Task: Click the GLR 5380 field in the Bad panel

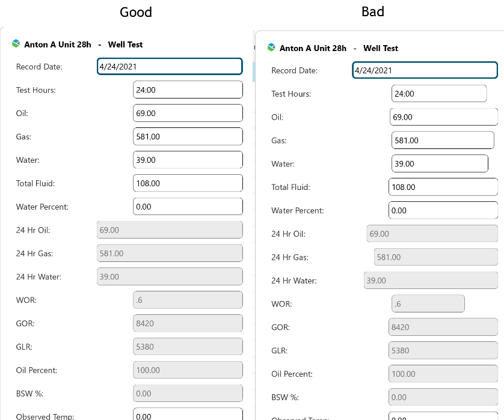Action: click(x=443, y=351)
